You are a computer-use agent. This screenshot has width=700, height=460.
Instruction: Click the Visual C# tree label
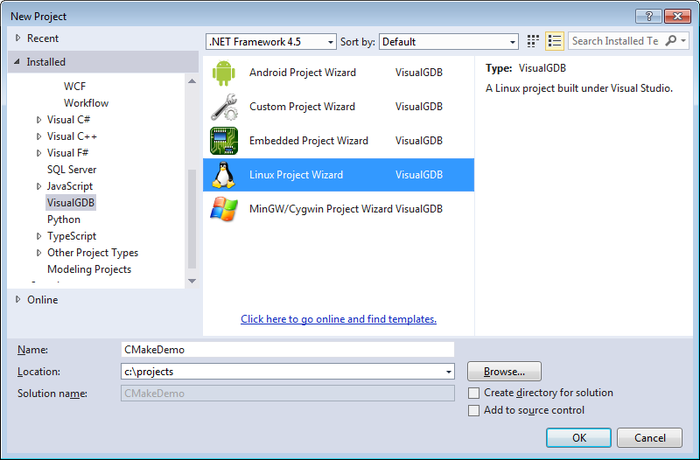(69, 120)
